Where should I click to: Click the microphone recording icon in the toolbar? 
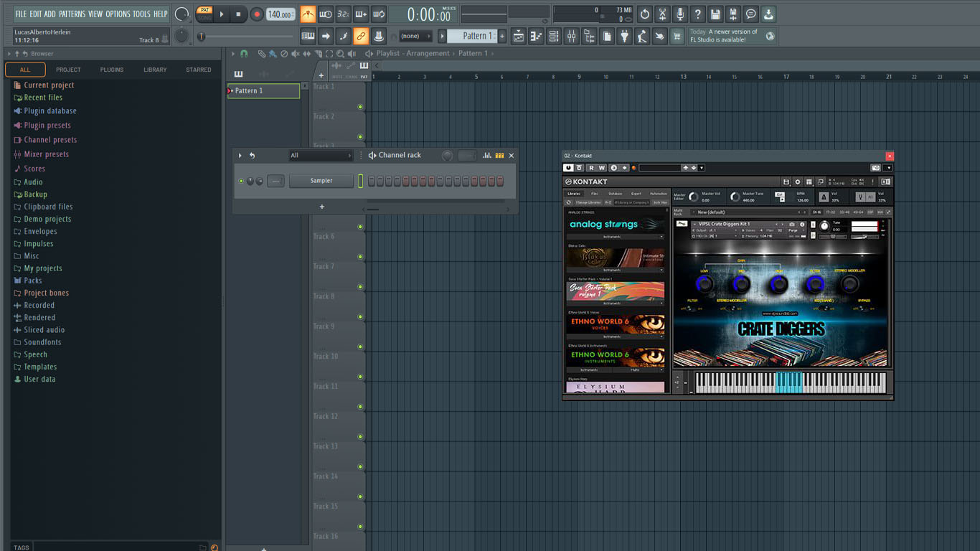click(679, 14)
